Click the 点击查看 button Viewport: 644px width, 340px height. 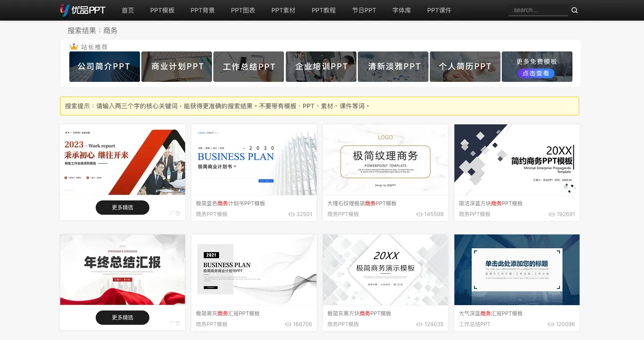point(536,73)
